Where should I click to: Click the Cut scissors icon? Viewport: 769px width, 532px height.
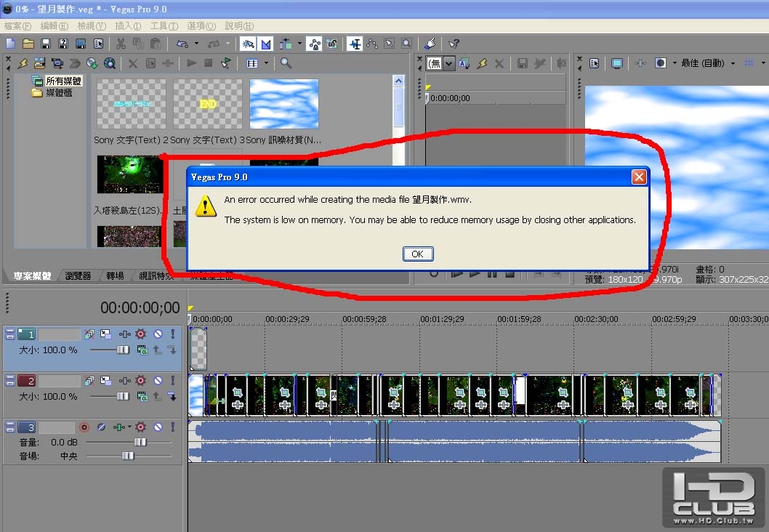pos(121,44)
